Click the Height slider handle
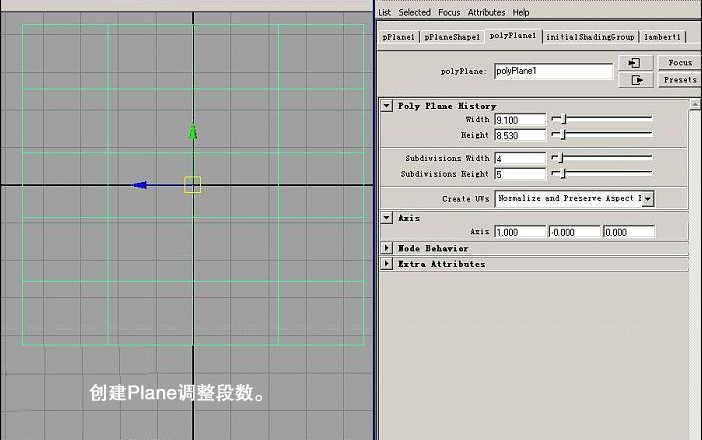Screen dimensions: 702x440 (x=563, y=134)
